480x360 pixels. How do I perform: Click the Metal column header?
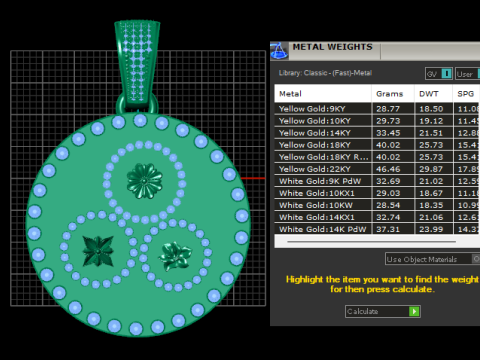point(323,94)
